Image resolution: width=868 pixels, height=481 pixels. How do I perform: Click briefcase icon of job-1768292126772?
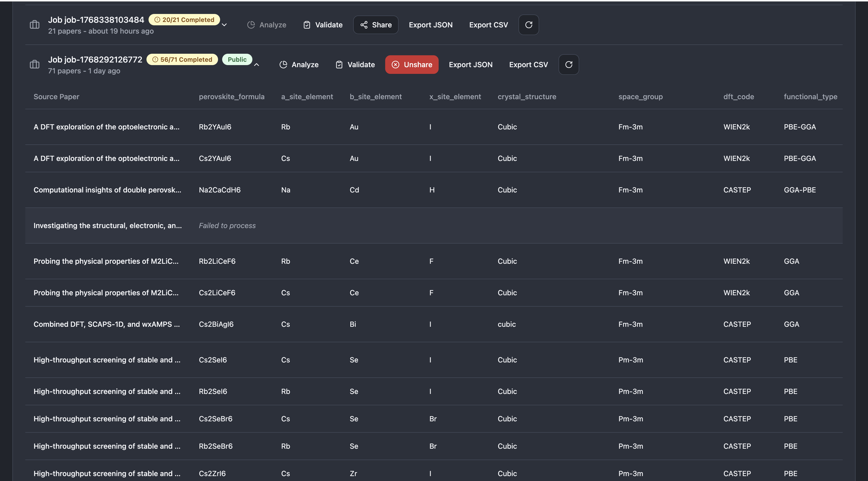[35, 64]
